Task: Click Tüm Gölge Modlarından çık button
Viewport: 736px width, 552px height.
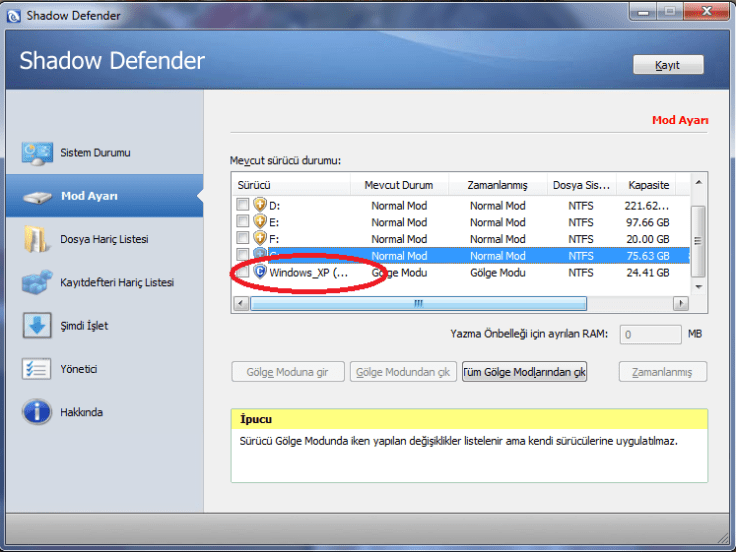Action: click(x=524, y=372)
